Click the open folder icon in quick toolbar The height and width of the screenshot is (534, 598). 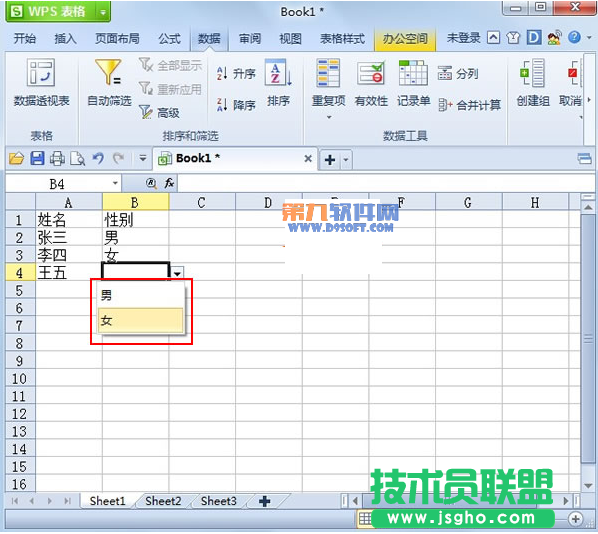pyautogui.click(x=16, y=158)
